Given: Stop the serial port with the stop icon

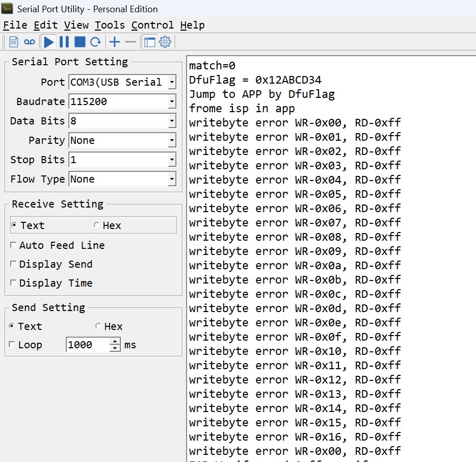Looking at the screenshot, I should coord(80,42).
